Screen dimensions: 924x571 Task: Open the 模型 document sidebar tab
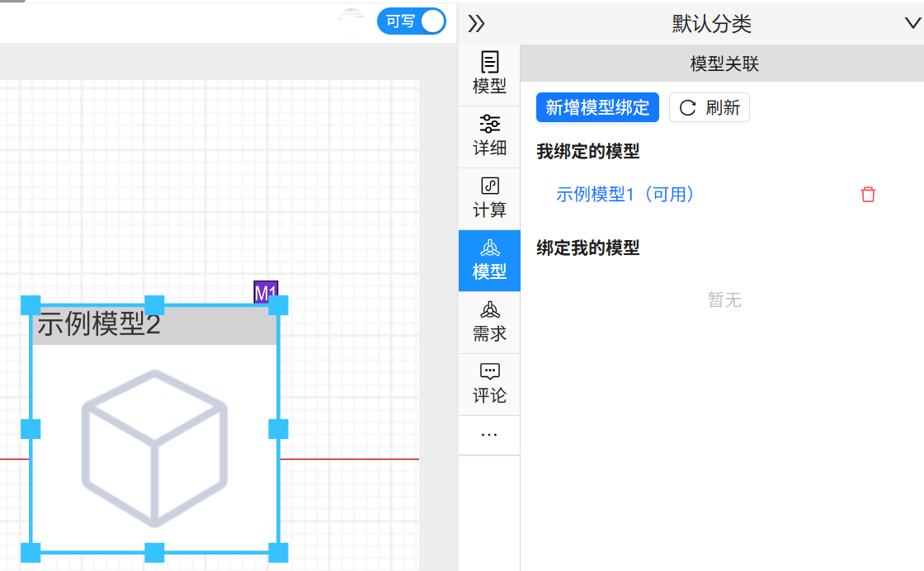pyautogui.click(x=489, y=75)
